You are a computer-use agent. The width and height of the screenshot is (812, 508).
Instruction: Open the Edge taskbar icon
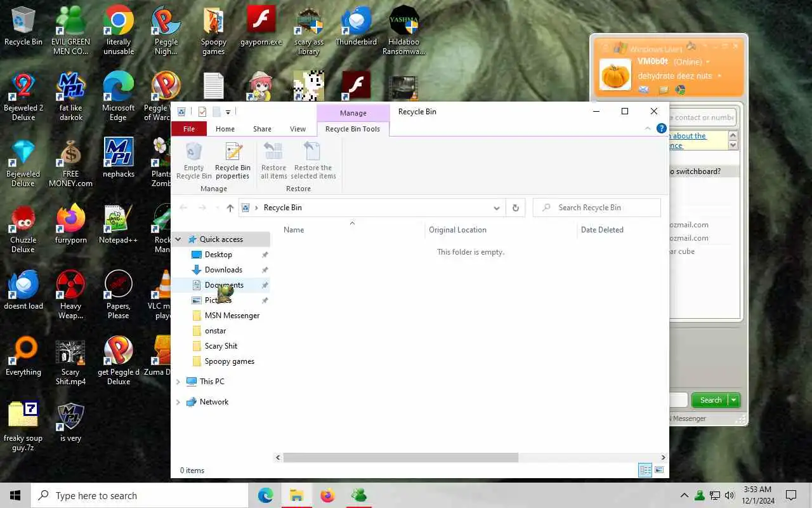tap(265, 495)
